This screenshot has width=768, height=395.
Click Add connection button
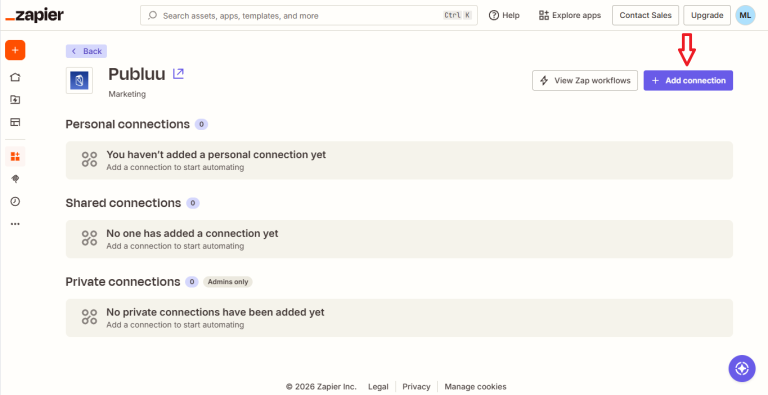point(688,80)
